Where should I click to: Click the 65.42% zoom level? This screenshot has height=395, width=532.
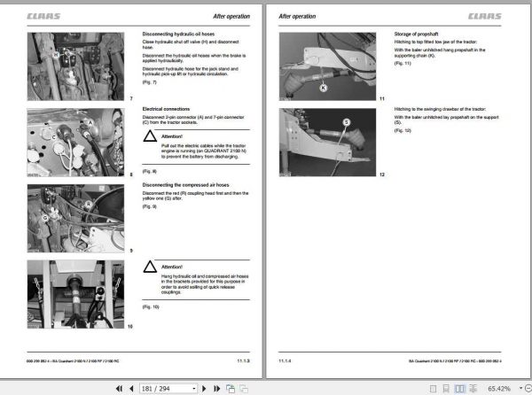pyautogui.click(x=498, y=389)
